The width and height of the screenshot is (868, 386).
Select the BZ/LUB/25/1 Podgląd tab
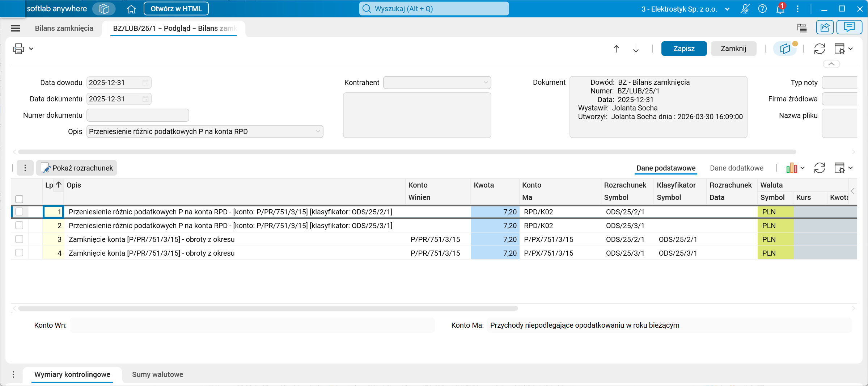pyautogui.click(x=174, y=28)
